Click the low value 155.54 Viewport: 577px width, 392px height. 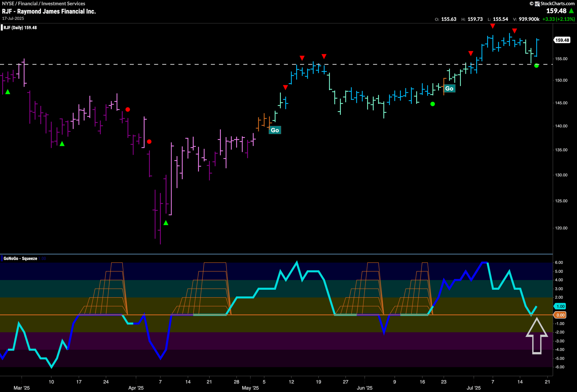pyautogui.click(x=501, y=19)
